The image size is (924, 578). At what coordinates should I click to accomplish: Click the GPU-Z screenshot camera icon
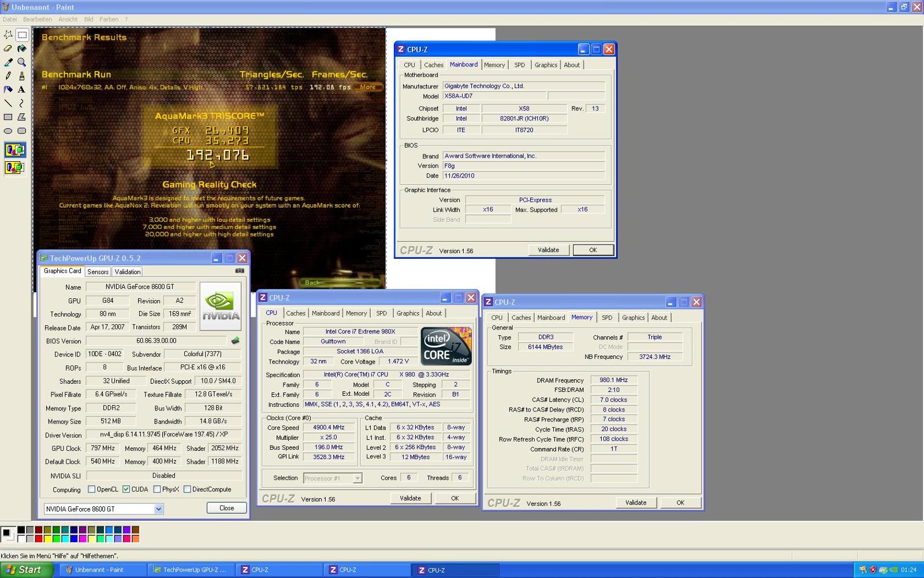(x=240, y=271)
